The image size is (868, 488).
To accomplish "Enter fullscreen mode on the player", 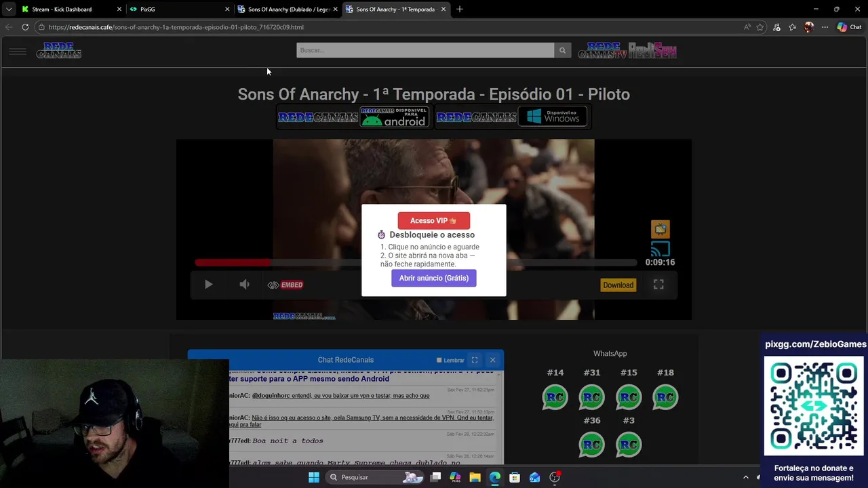I will coord(658,285).
